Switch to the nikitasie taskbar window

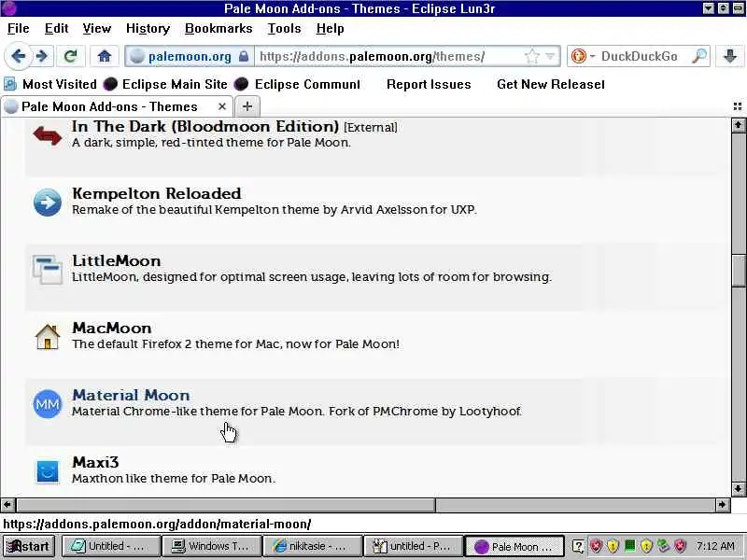coord(313,546)
